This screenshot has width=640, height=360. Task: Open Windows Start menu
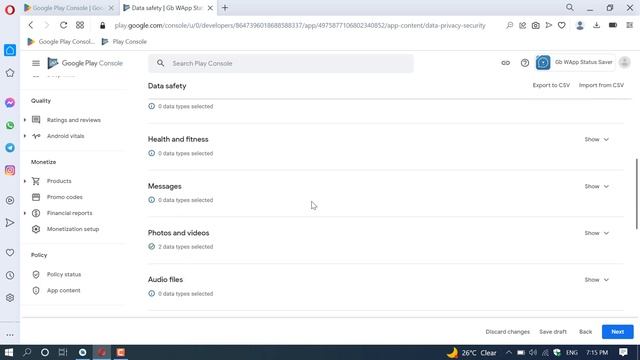tap(9, 352)
